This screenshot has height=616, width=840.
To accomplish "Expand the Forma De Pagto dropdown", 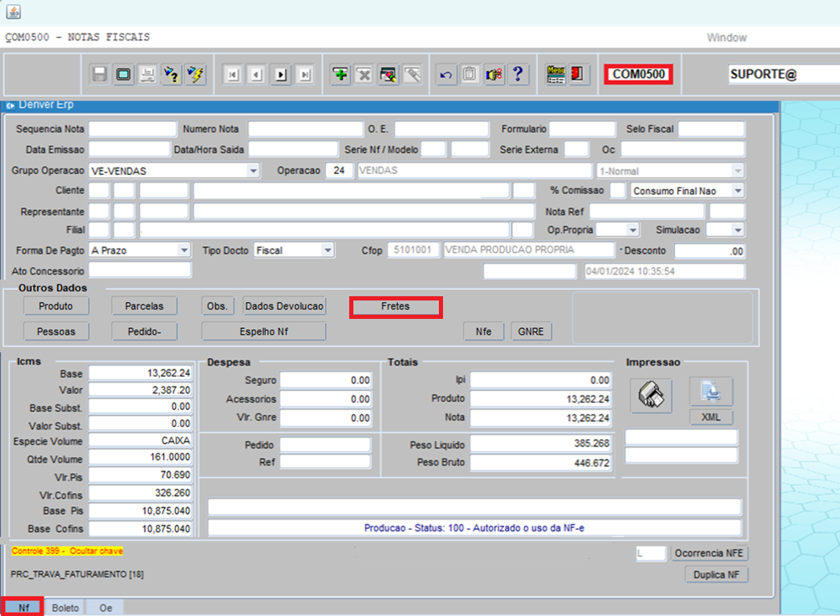I will click(184, 250).
